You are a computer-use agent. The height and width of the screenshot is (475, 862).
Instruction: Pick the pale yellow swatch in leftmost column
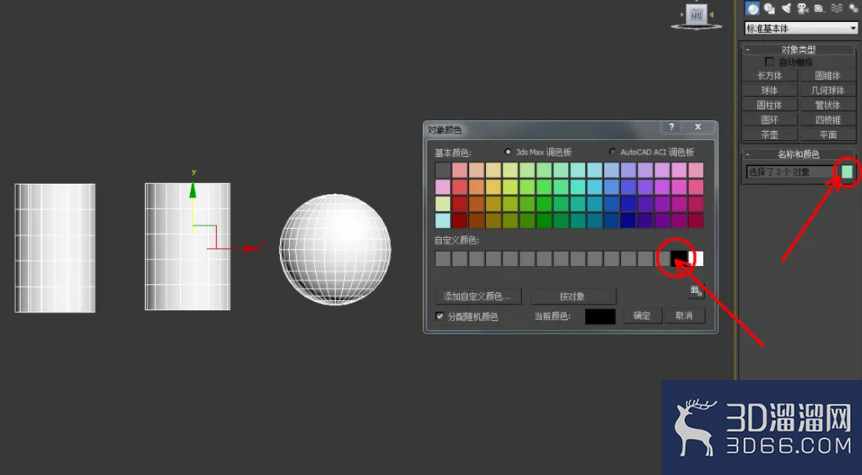click(443, 203)
